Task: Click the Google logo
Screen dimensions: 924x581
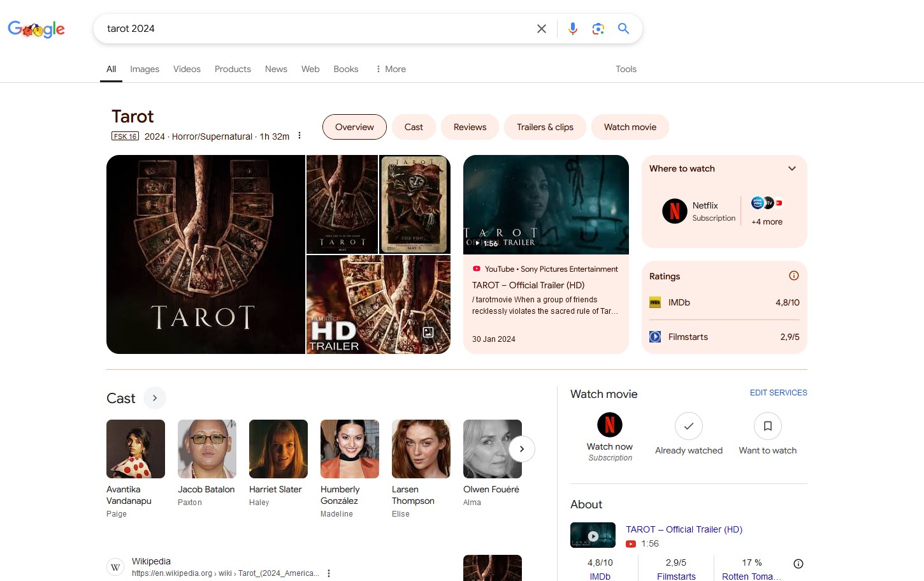Action: (36, 29)
